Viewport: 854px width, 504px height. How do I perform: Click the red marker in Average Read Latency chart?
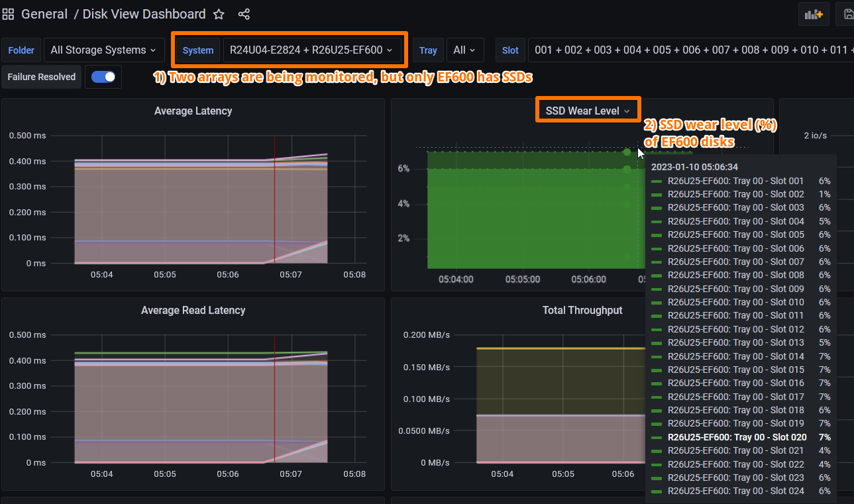[x=274, y=399]
